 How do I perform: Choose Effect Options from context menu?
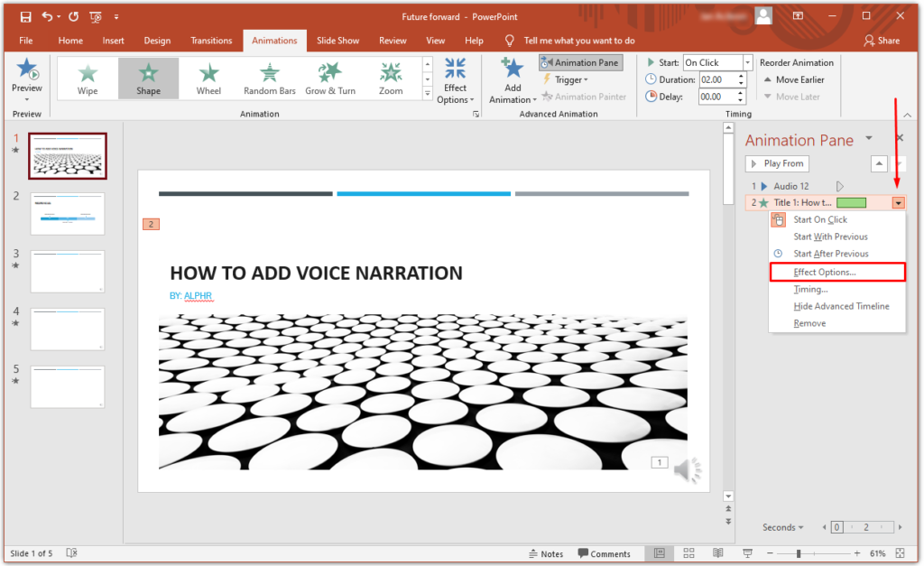[x=836, y=272]
